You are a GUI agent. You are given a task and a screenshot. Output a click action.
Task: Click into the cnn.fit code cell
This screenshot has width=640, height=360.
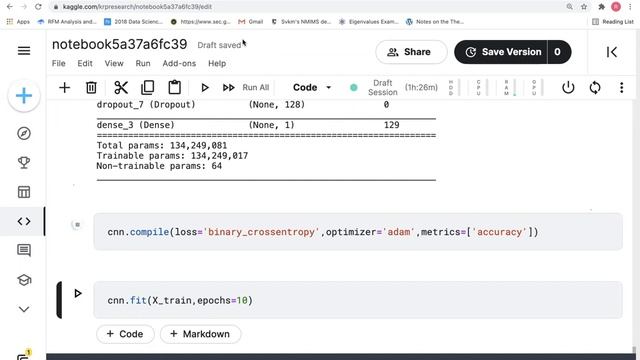(x=358, y=300)
